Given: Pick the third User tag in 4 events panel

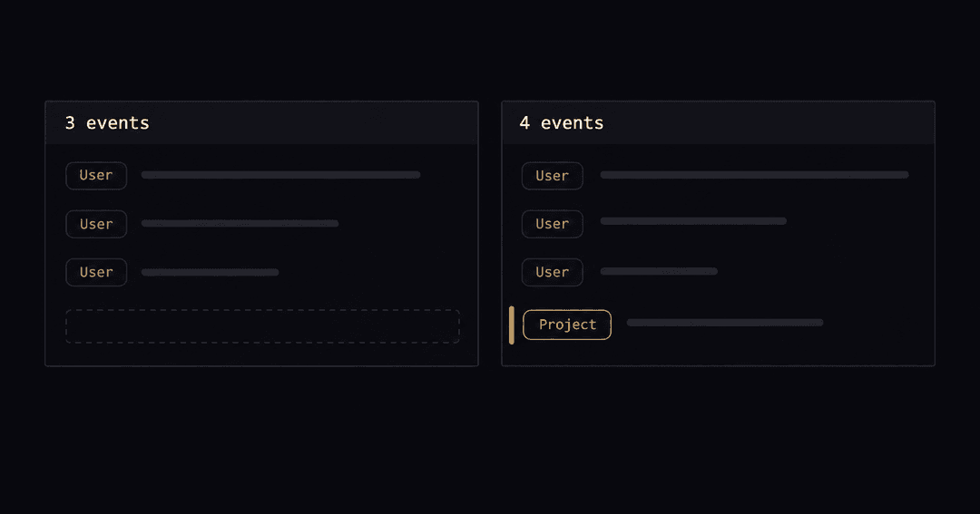Looking at the screenshot, I should pos(553,272).
